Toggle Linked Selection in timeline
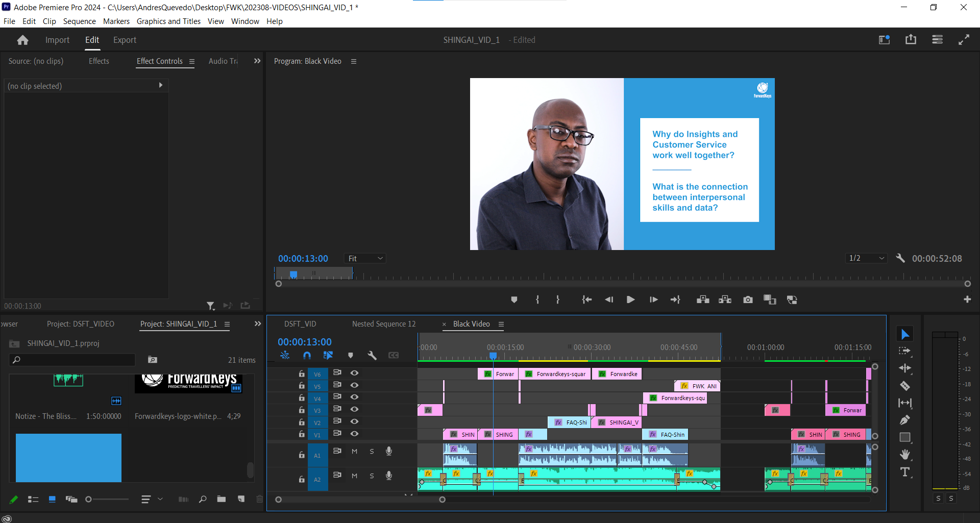Viewport: 980px width, 523px height. point(328,355)
